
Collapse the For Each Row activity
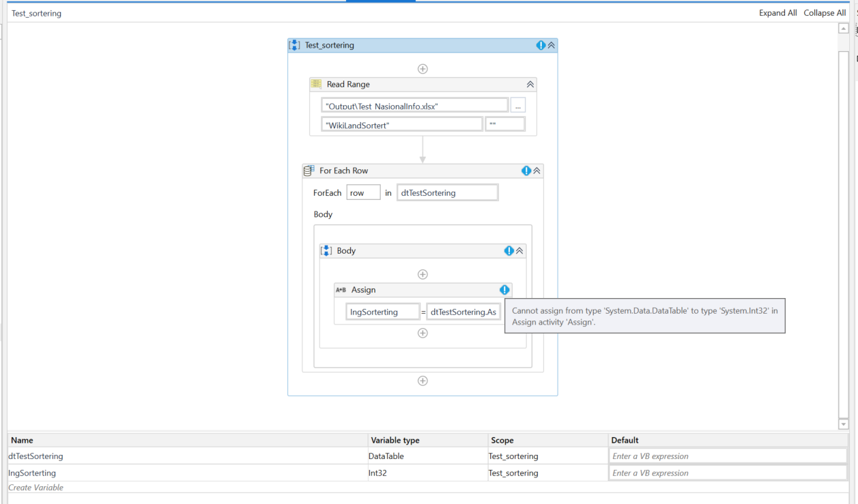(537, 171)
